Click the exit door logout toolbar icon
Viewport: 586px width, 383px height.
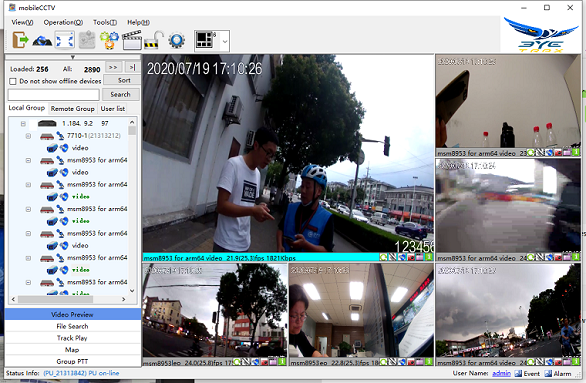(x=20, y=40)
